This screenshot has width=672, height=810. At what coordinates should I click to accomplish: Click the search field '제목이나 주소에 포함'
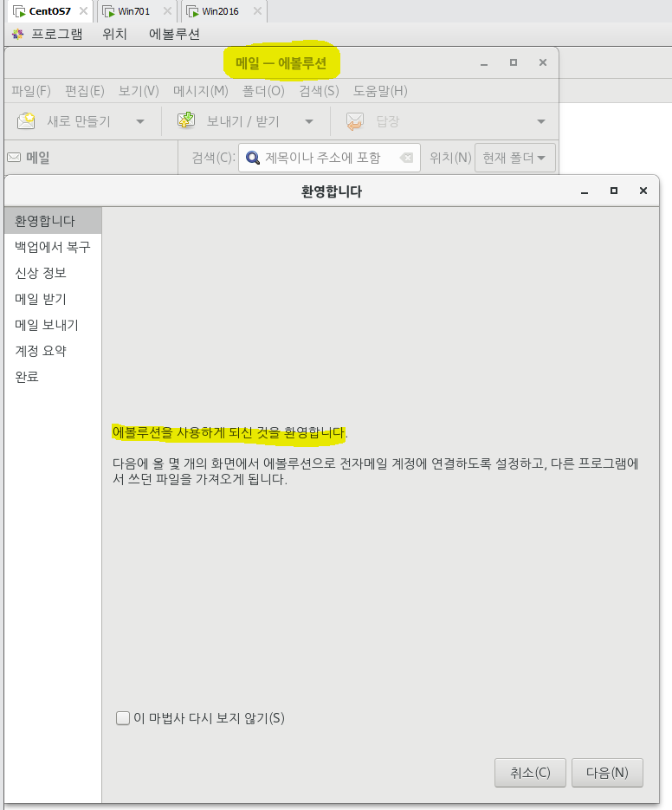330,158
